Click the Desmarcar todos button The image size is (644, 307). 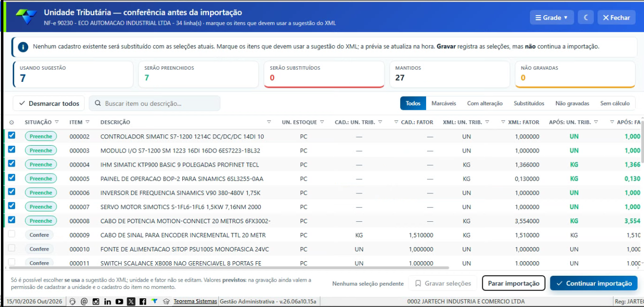[49, 103]
